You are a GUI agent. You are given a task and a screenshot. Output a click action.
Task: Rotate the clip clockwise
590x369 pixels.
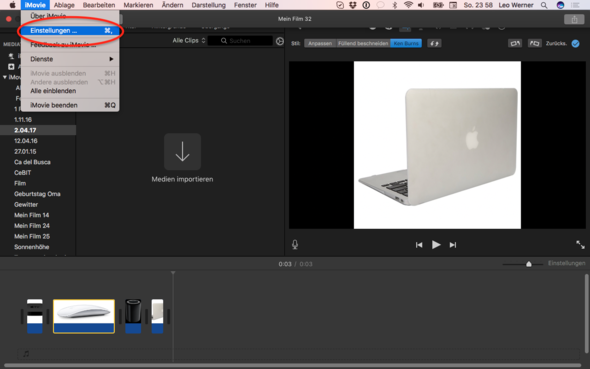tap(534, 44)
